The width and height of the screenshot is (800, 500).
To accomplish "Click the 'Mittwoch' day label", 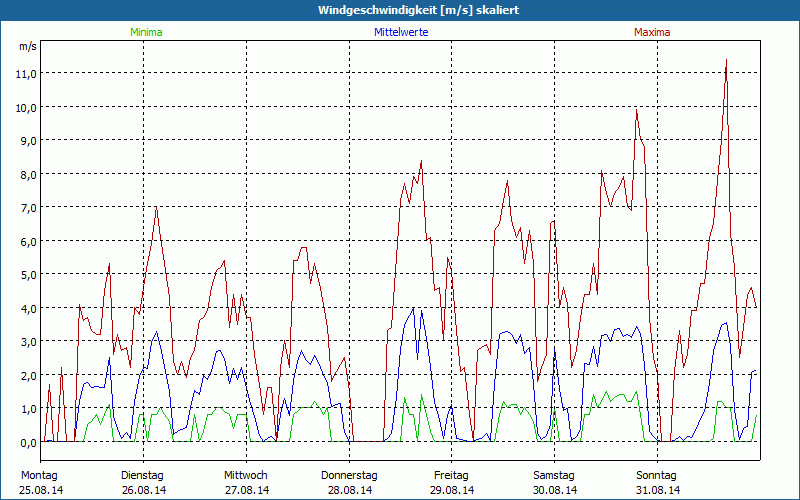I will click(x=245, y=476).
